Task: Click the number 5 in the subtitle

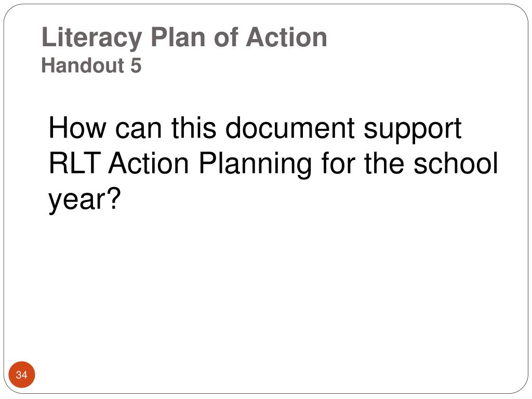Action: (x=136, y=65)
